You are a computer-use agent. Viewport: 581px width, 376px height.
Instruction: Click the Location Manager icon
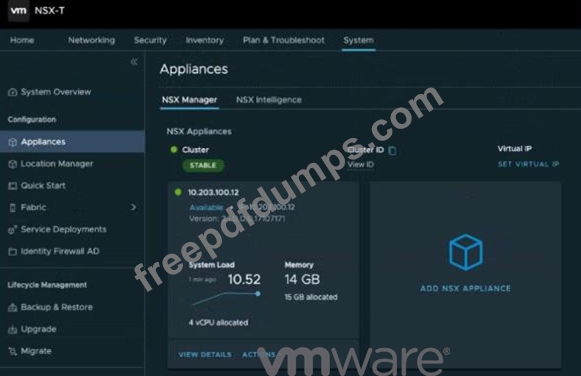(13, 164)
